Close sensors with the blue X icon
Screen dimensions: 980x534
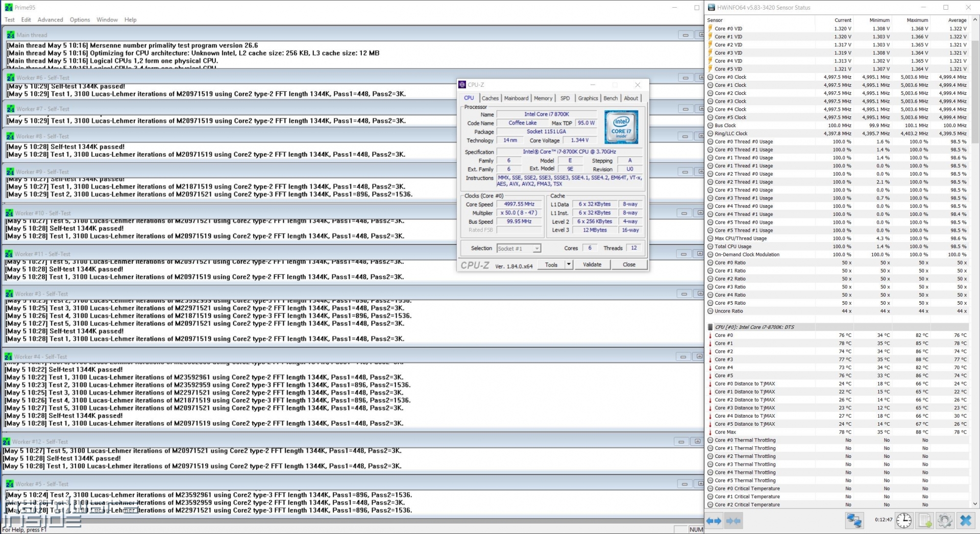[x=965, y=521]
